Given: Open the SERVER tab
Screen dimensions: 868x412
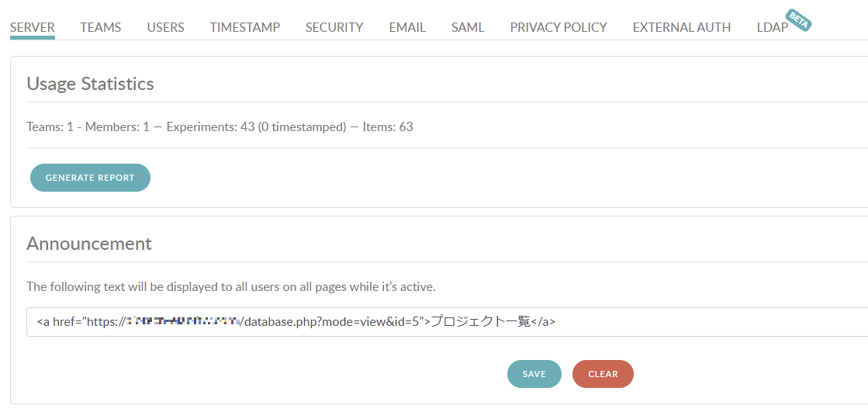Looking at the screenshot, I should pyautogui.click(x=33, y=27).
